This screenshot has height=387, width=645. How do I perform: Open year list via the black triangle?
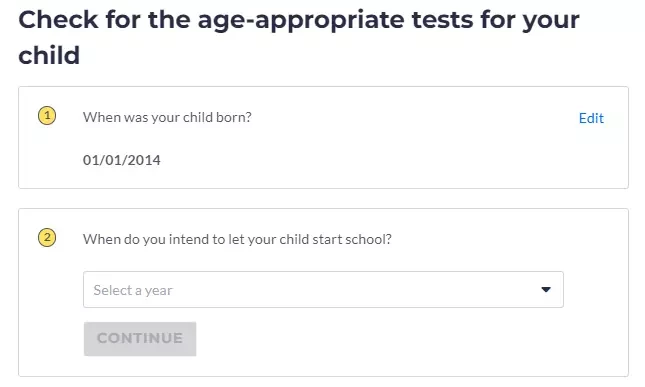point(546,290)
